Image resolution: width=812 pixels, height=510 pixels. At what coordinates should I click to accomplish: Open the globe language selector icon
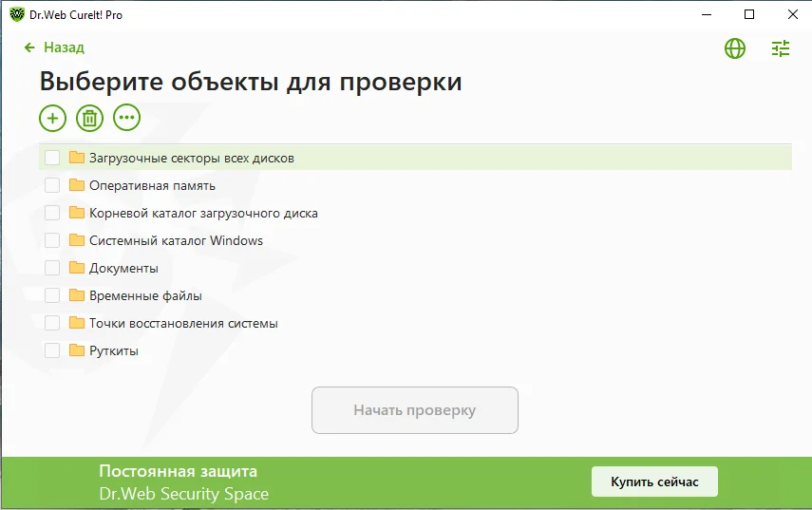coord(735,48)
